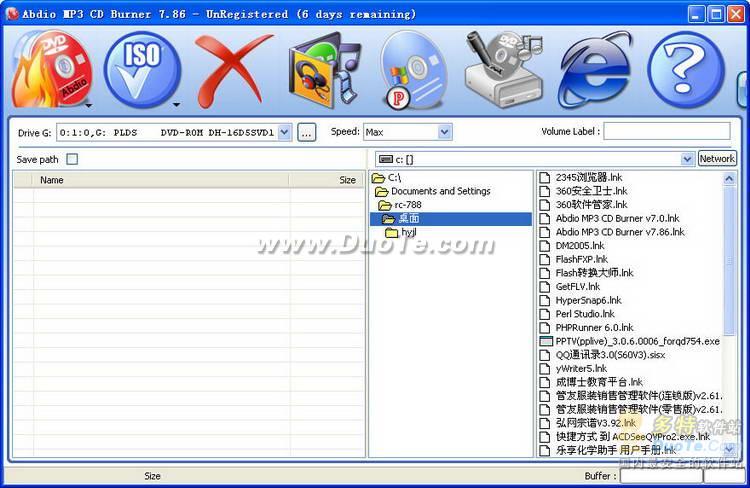Select the rc-788 folder in tree

(x=406, y=205)
